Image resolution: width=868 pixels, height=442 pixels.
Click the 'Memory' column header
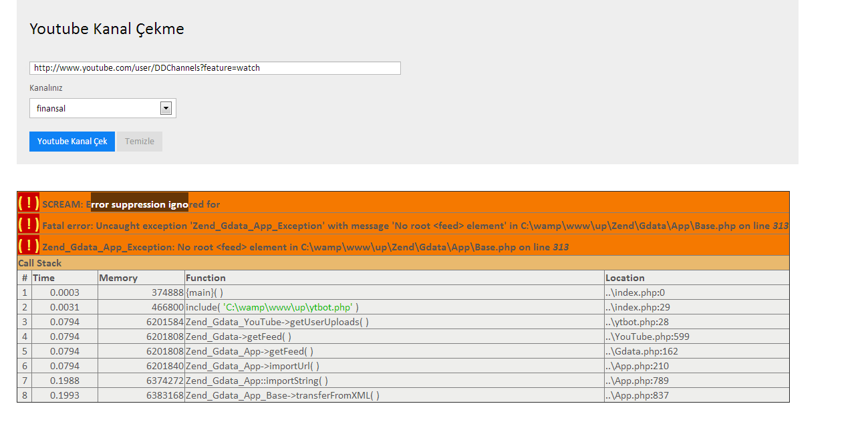[118, 278]
